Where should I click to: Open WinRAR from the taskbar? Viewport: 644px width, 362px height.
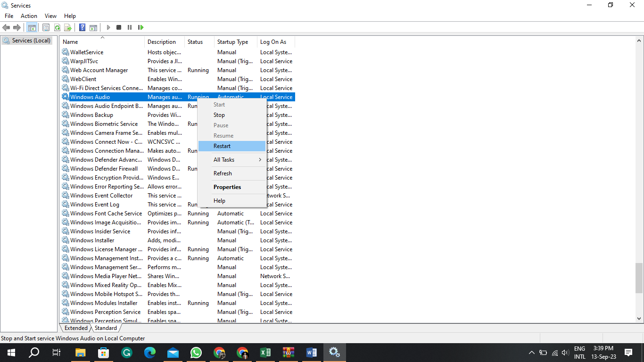coord(288,353)
